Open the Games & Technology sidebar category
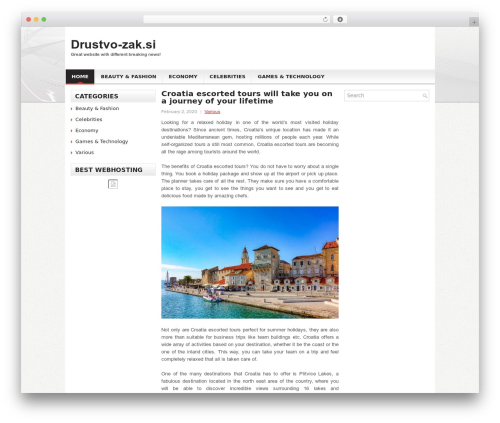The height and width of the screenshot is (423, 500). coord(102,141)
